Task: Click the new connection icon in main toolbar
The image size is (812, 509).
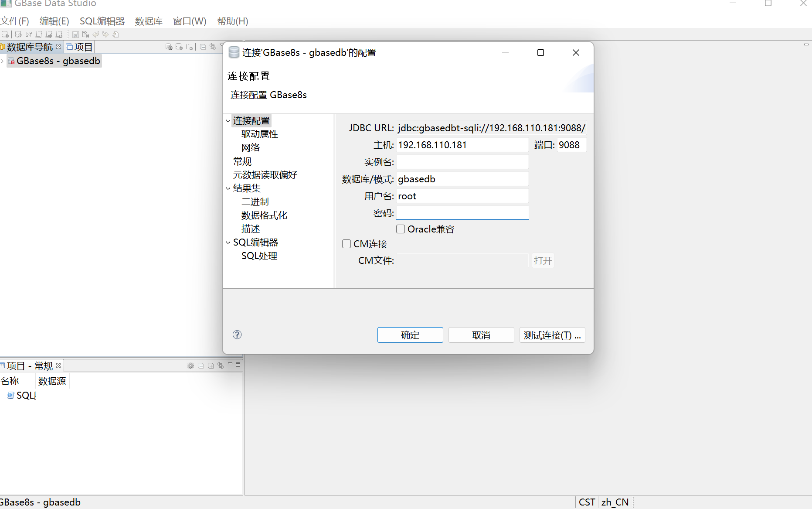Action: pos(5,34)
